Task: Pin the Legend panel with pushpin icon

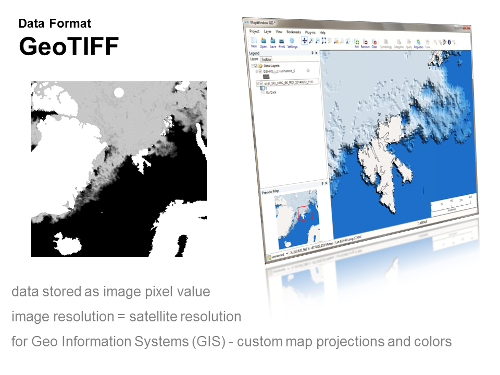Action: click(313, 53)
